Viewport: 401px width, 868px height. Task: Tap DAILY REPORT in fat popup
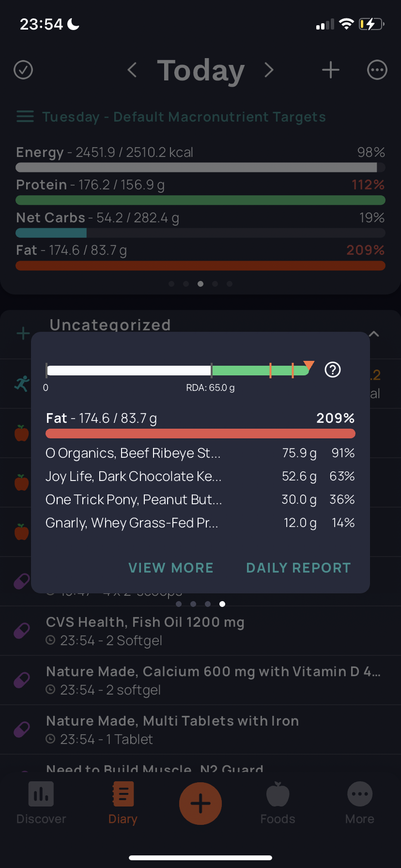tap(298, 568)
